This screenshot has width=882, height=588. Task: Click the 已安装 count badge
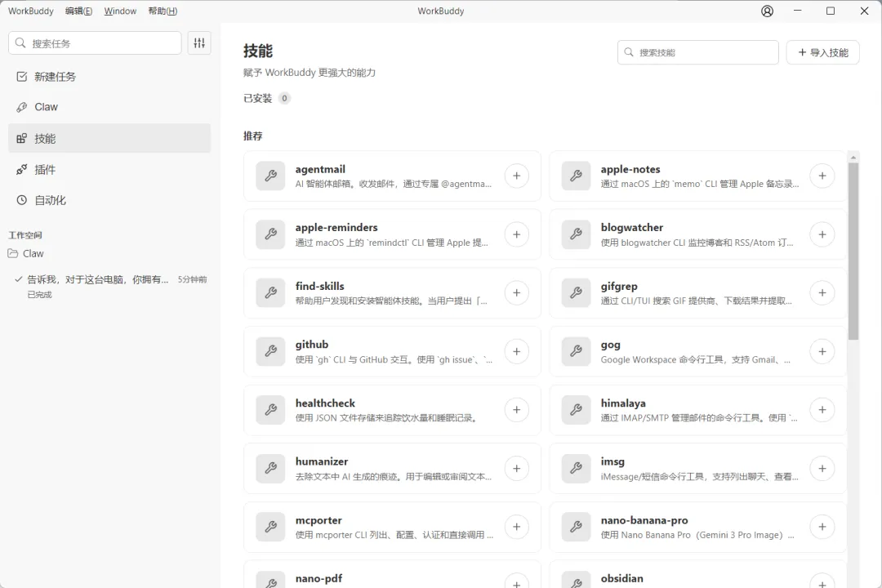[x=283, y=98]
